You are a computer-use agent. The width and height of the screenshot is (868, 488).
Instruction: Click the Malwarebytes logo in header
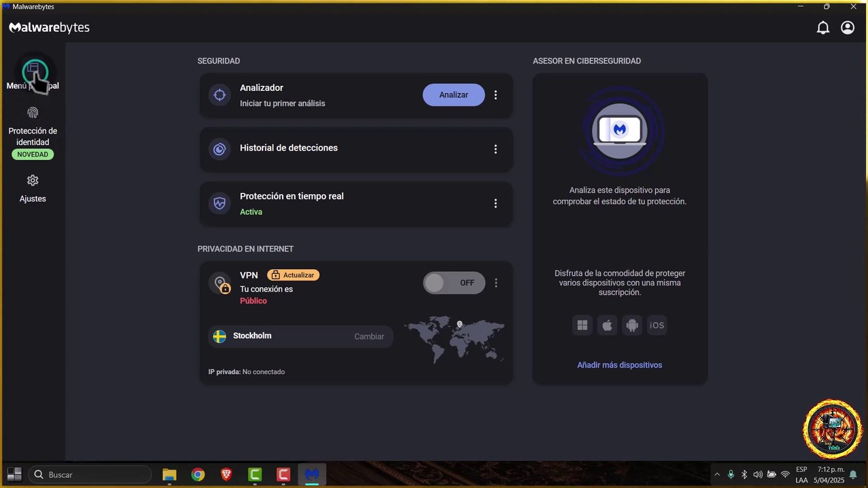coord(49,28)
